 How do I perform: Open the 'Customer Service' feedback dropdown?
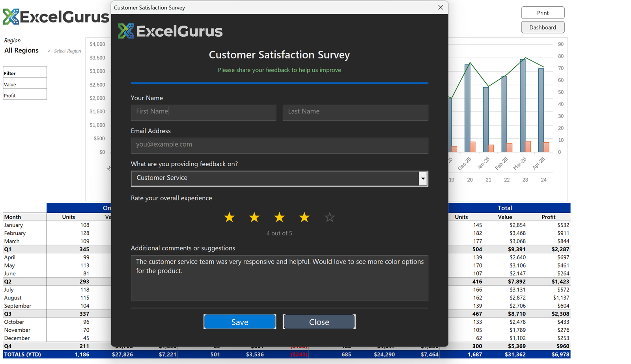point(279,178)
